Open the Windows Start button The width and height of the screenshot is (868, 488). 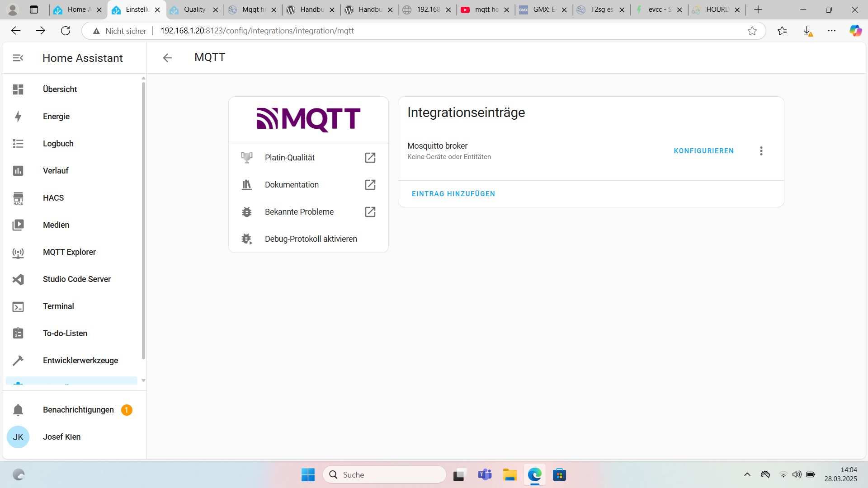pyautogui.click(x=308, y=475)
